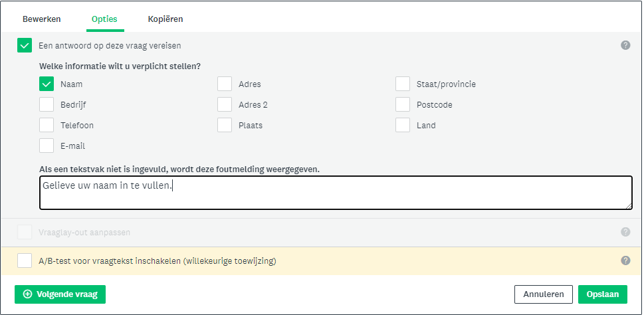This screenshot has width=644, height=315.
Task: Check the E-mail checkbox
Action: (47, 146)
